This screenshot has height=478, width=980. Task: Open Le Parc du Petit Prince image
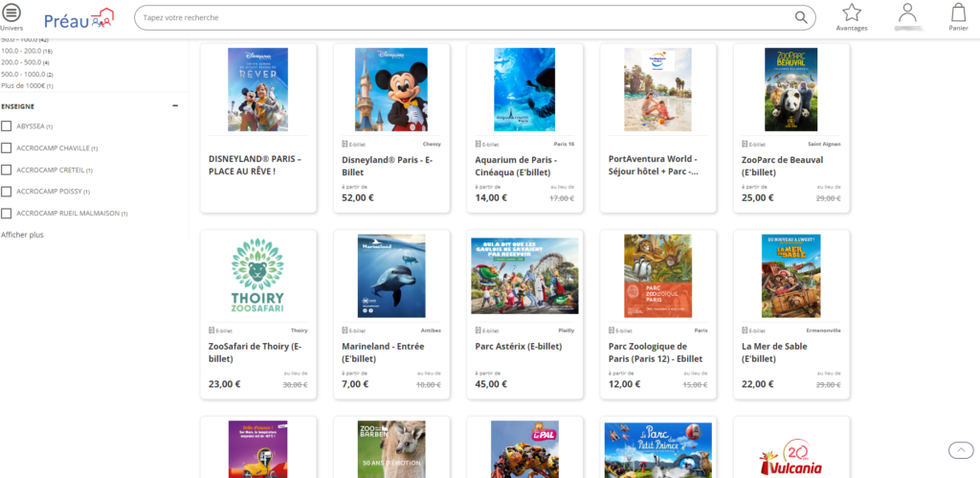pos(657,449)
